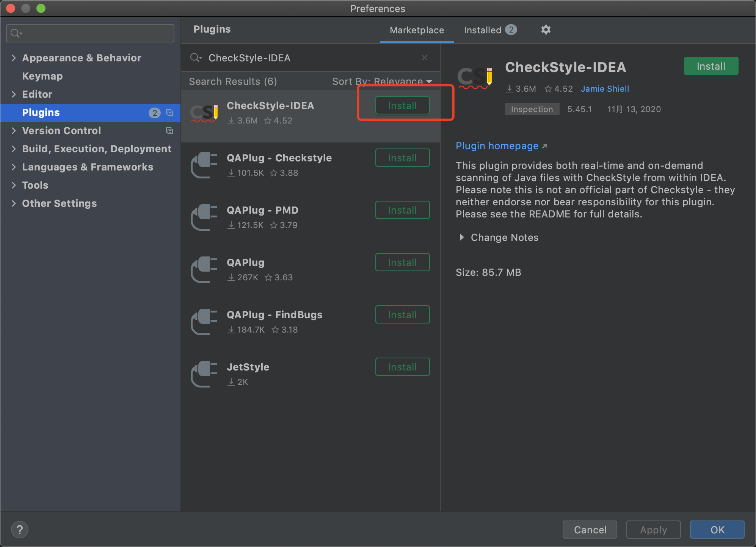This screenshot has width=756, height=547.
Task: Click the project-level copy icon next to Version Control
Action: point(169,131)
